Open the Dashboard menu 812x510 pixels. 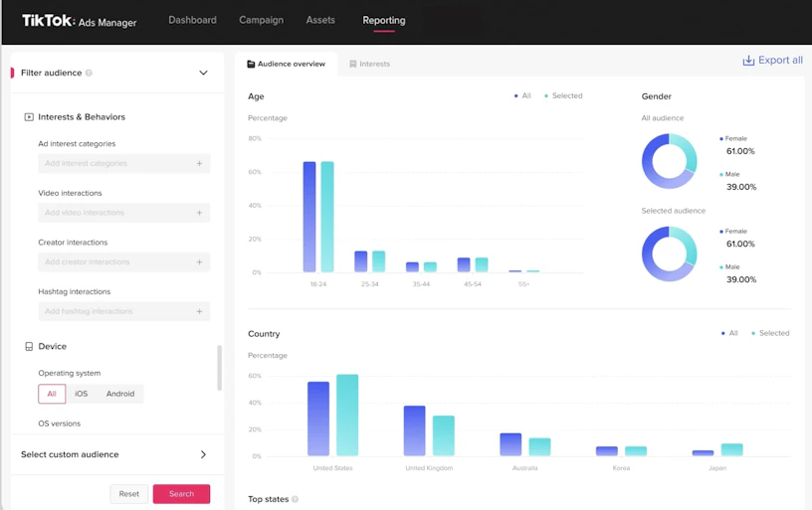(192, 20)
